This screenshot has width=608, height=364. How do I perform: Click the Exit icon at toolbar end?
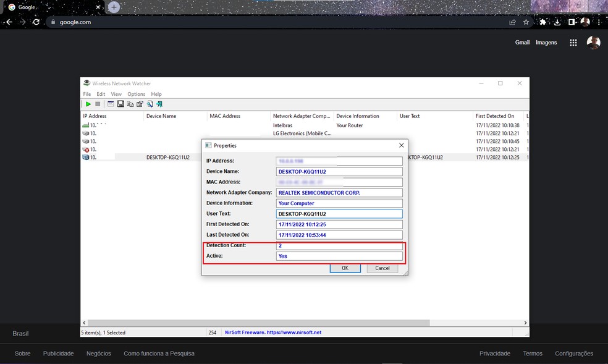159,104
